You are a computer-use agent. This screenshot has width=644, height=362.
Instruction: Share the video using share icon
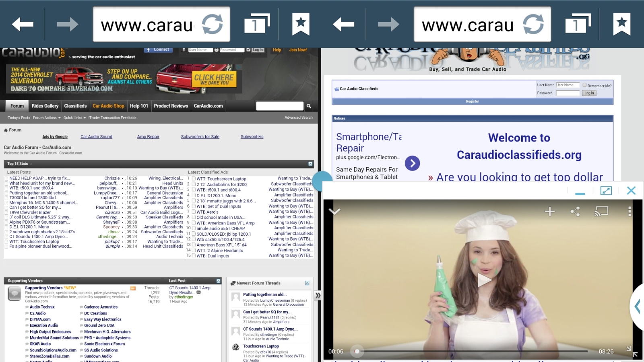point(575,212)
